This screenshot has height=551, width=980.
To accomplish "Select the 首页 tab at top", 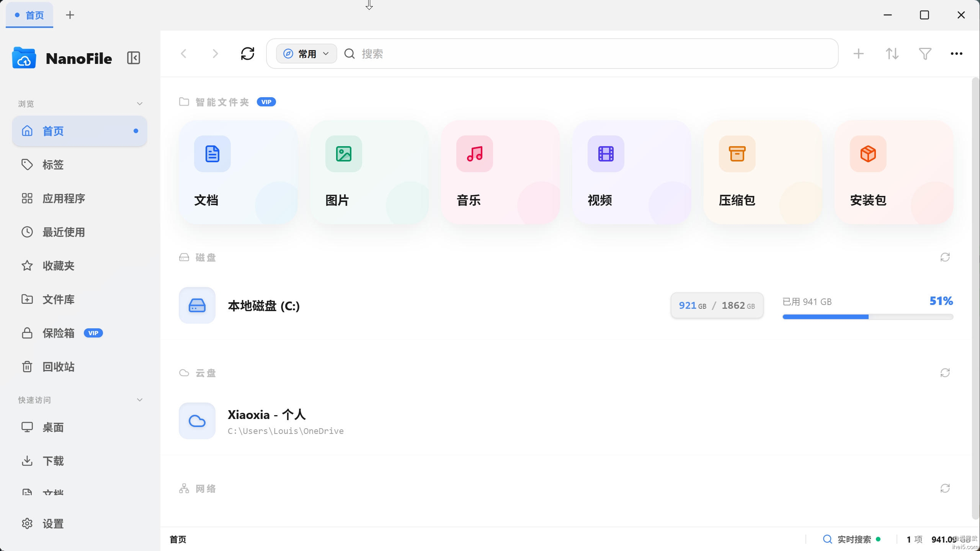I will [x=29, y=15].
